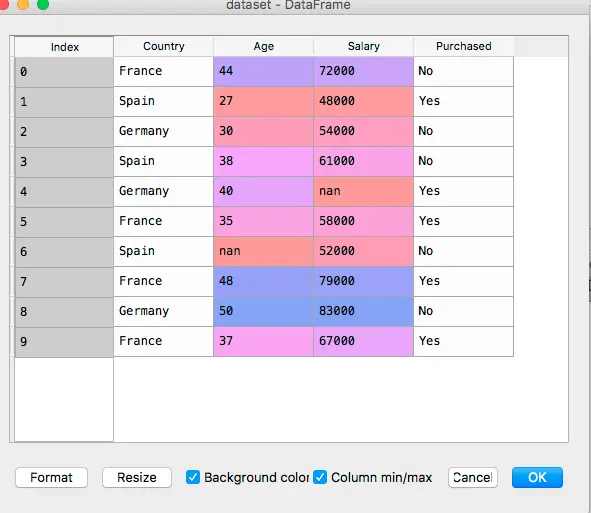This screenshot has width=591, height=513.
Task: Select the Age cell 38
Action: (263, 161)
